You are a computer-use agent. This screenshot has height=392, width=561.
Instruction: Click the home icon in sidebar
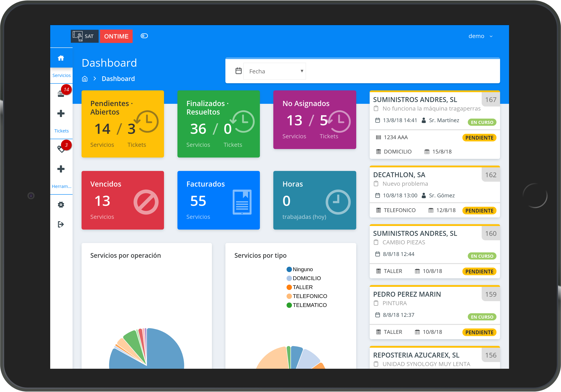click(x=61, y=58)
